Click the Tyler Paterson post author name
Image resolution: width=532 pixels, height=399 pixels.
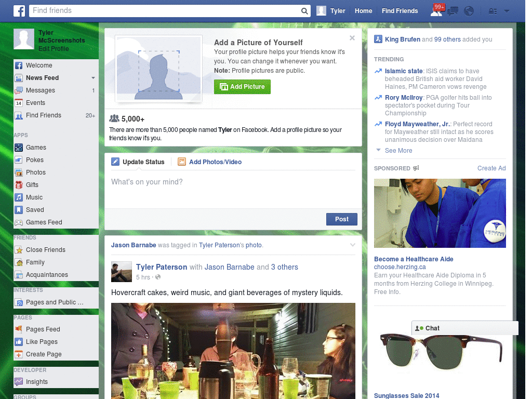tap(162, 267)
